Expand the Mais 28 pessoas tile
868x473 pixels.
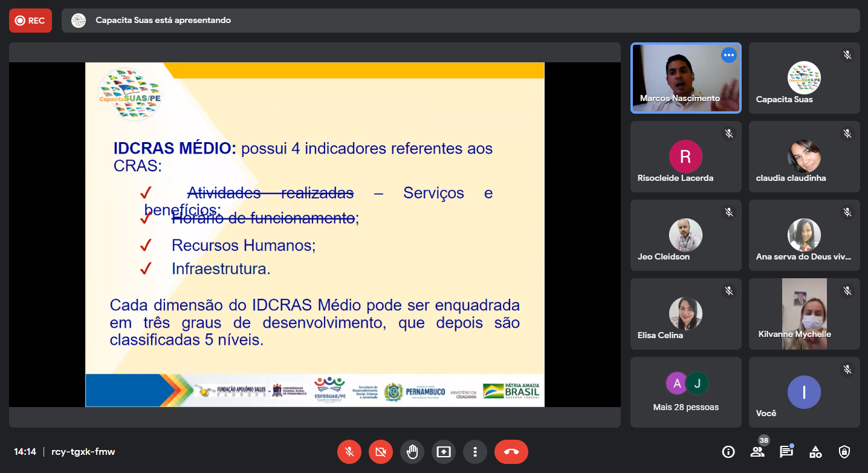point(685,392)
